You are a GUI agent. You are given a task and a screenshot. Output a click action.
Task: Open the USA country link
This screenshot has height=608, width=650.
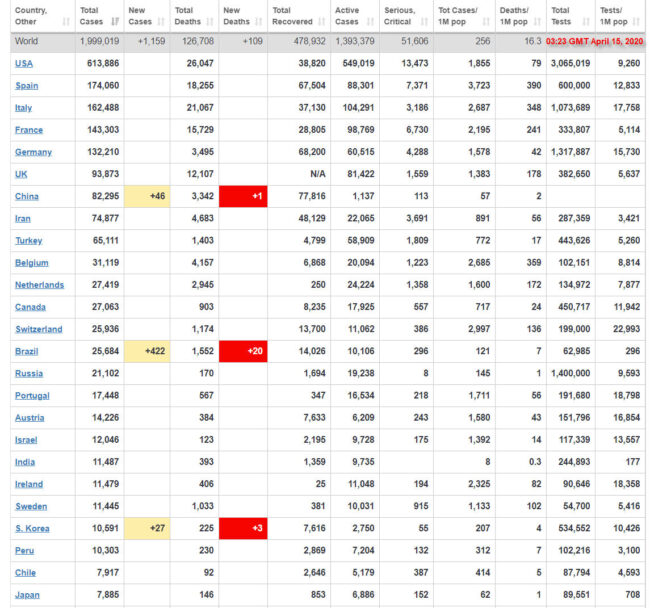24,63
